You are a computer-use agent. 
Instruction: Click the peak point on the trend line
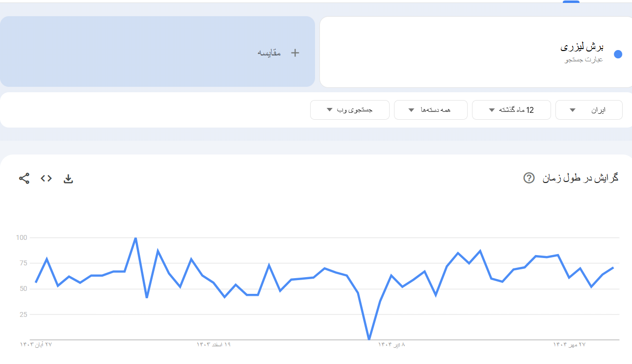[x=136, y=238]
